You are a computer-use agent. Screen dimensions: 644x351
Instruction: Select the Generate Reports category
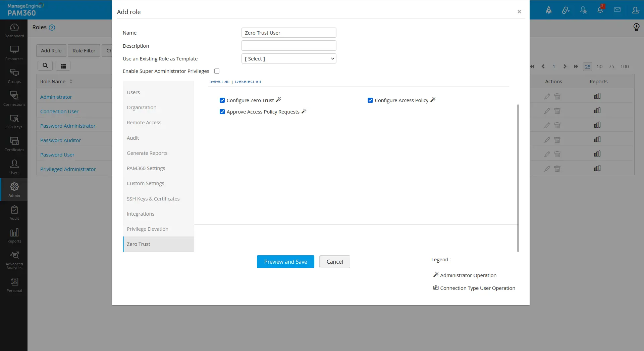point(159,153)
